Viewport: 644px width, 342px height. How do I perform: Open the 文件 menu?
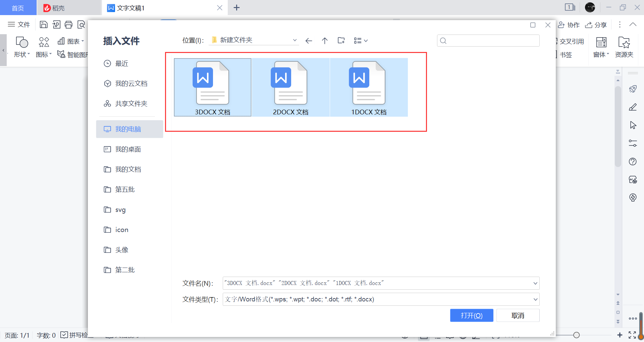tap(19, 24)
